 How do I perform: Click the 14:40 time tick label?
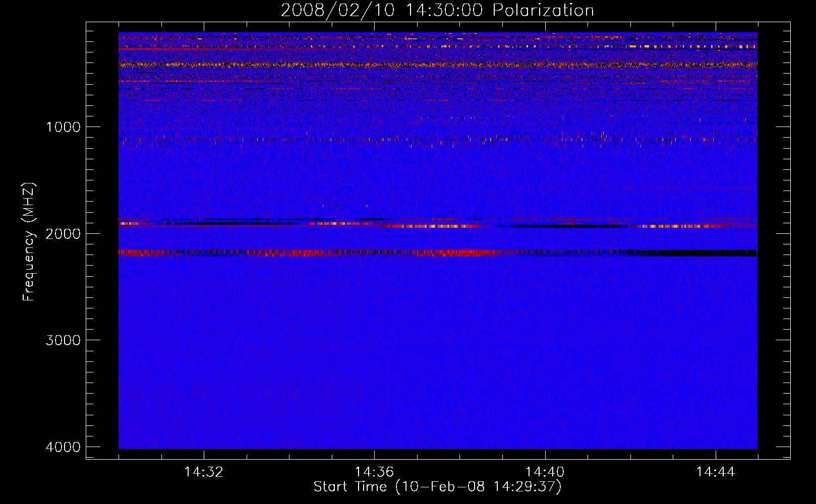click(545, 472)
